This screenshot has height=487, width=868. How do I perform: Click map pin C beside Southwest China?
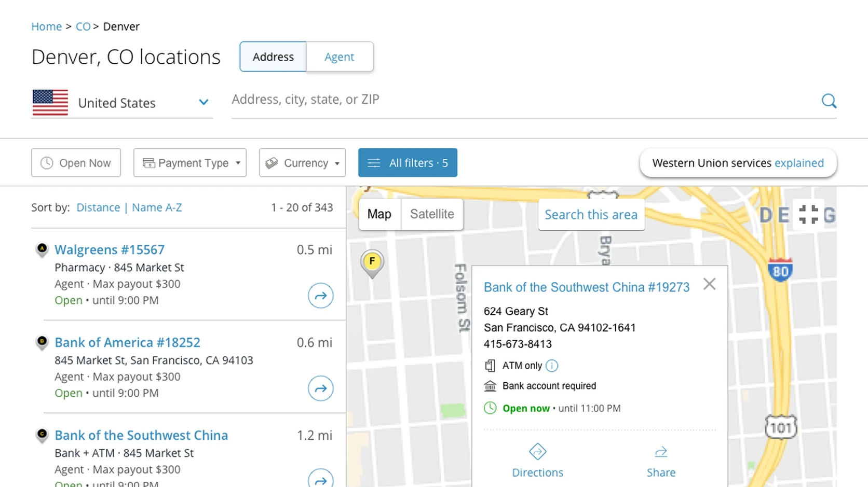pos(42,436)
